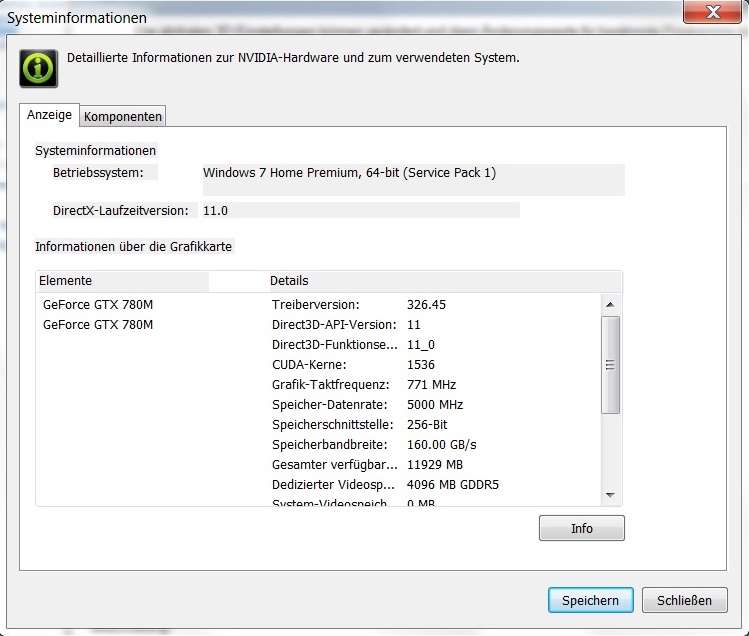Click the Treiberversion: label

(x=316, y=305)
